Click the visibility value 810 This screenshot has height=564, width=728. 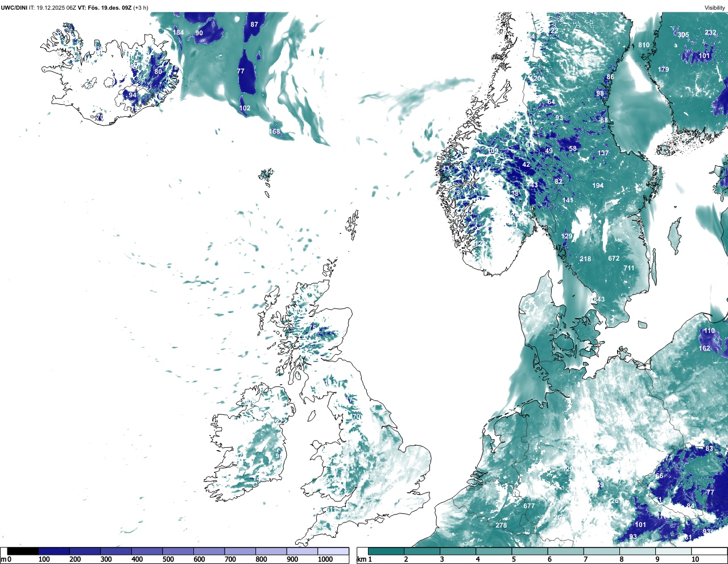[644, 45]
